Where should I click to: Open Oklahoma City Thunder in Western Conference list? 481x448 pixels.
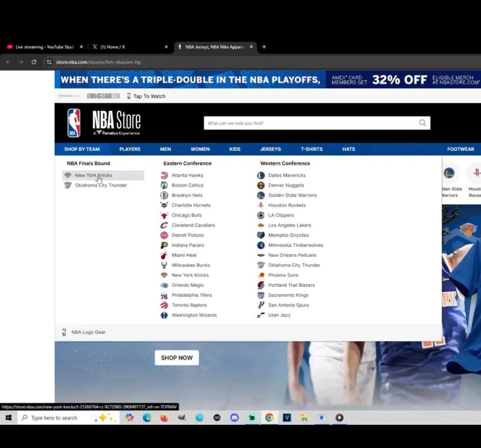[294, 265]
